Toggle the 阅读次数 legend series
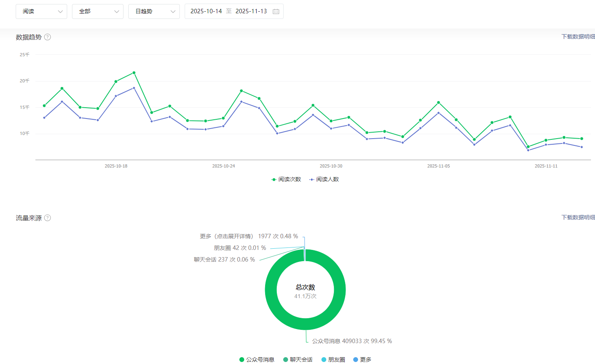The image size is (595, 364). pyautogui.click(x=286, y=179)
